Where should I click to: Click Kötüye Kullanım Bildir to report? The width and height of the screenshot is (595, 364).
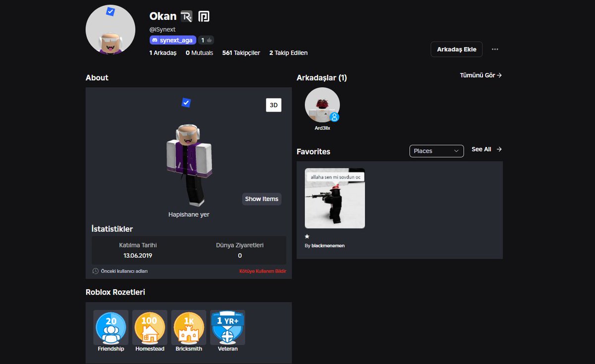[x=262, y=271]
